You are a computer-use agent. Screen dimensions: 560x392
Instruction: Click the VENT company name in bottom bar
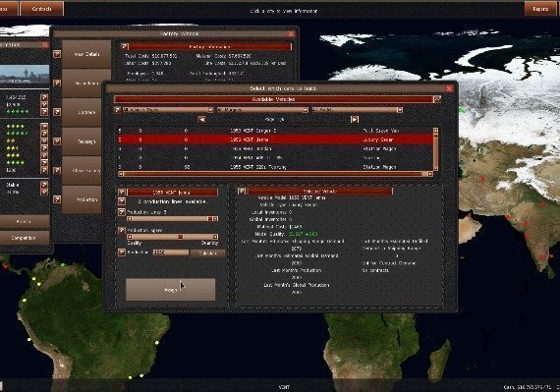[284, 387]
